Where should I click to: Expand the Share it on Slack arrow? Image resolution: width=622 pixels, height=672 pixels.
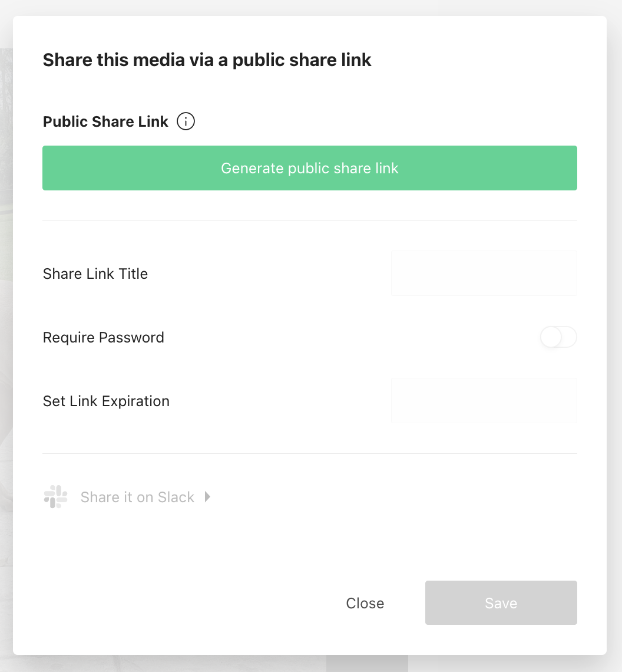[x=207, y=497]
